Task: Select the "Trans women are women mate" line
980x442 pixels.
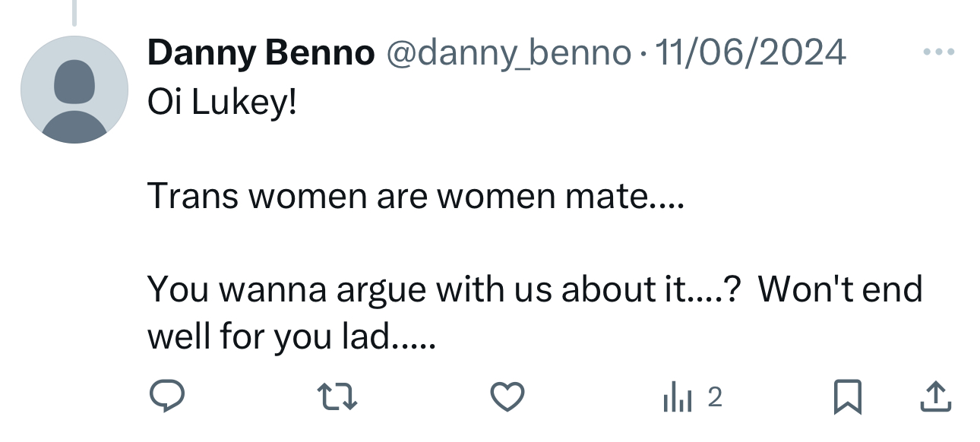Action: 416,196
